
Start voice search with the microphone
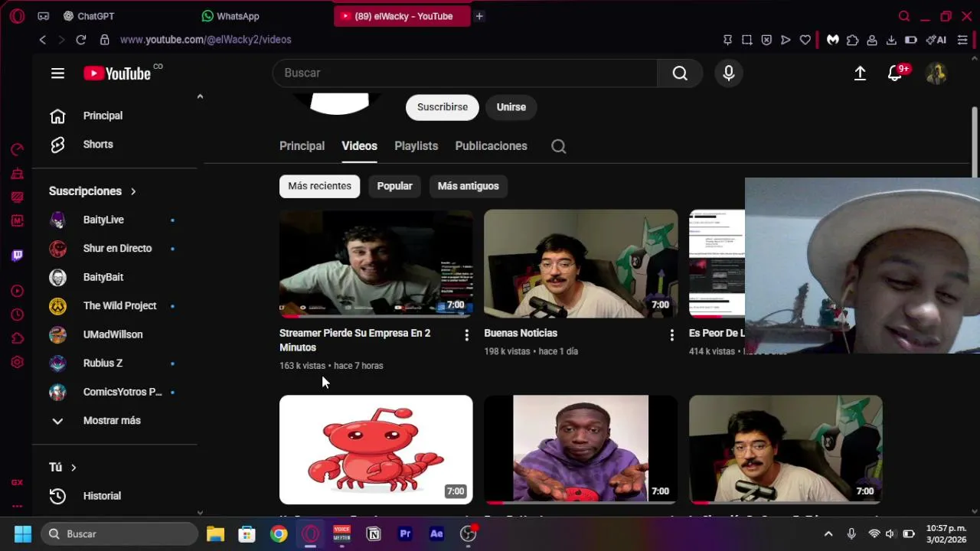pos(729,73)
